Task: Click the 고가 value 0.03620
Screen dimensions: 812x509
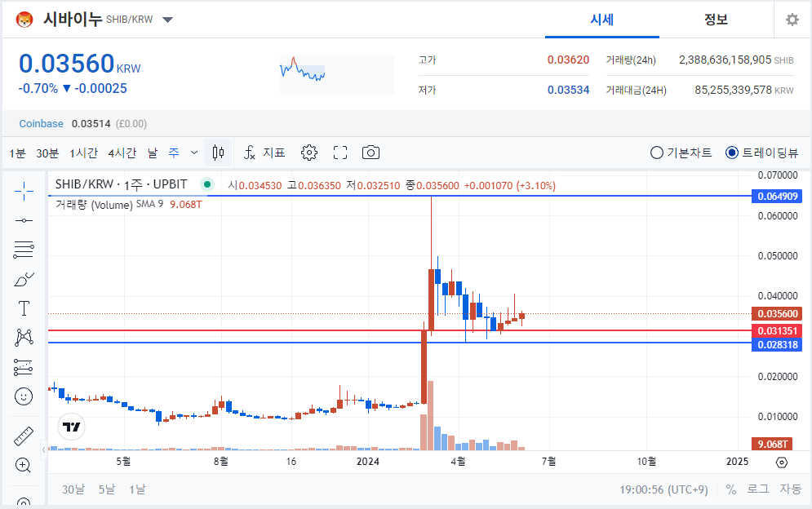Action: click(x=568, y=60)
